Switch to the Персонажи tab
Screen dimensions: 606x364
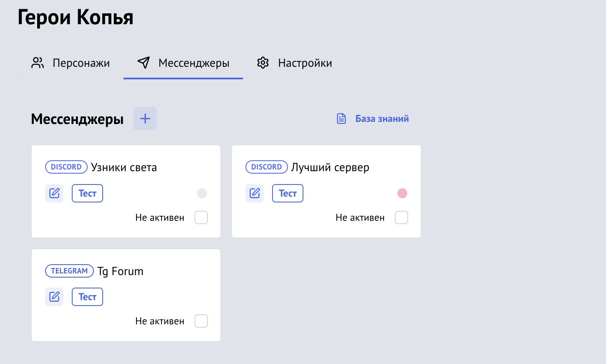[x=81, y=63]
